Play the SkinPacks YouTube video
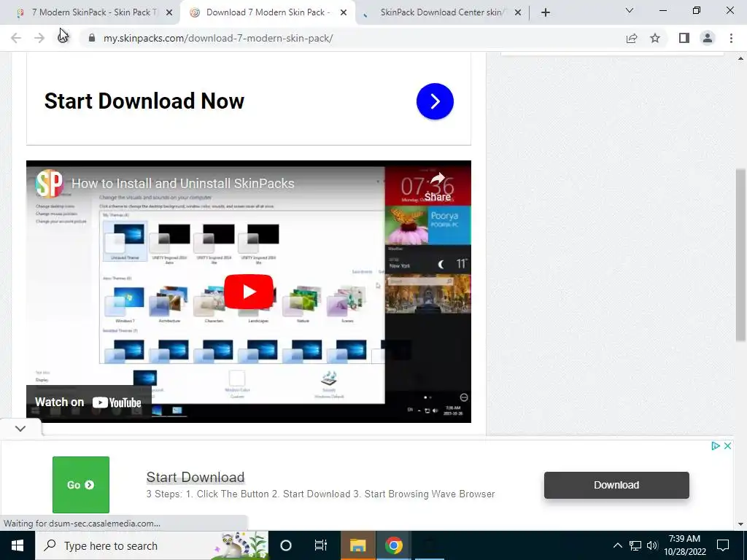 (x=249, y=292)
